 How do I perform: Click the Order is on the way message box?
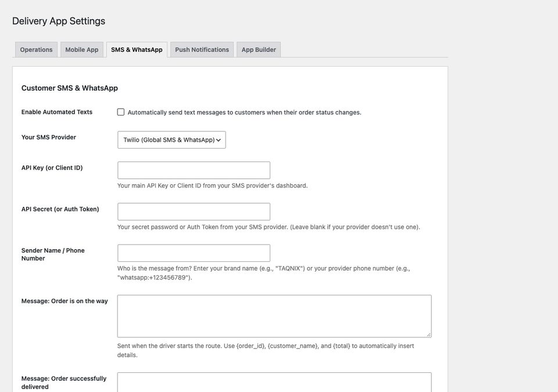pyautogui.click(x=274, y=316)
